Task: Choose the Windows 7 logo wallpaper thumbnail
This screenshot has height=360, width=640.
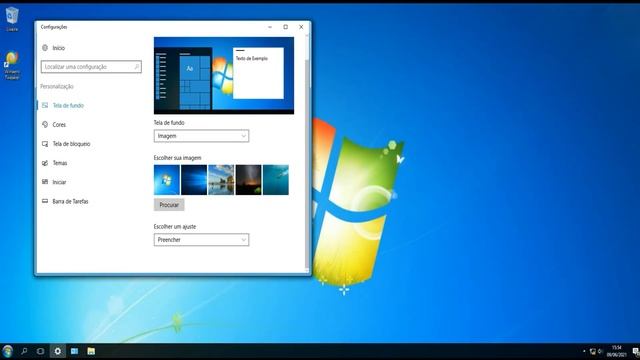Action: click(x=167, y=180)
